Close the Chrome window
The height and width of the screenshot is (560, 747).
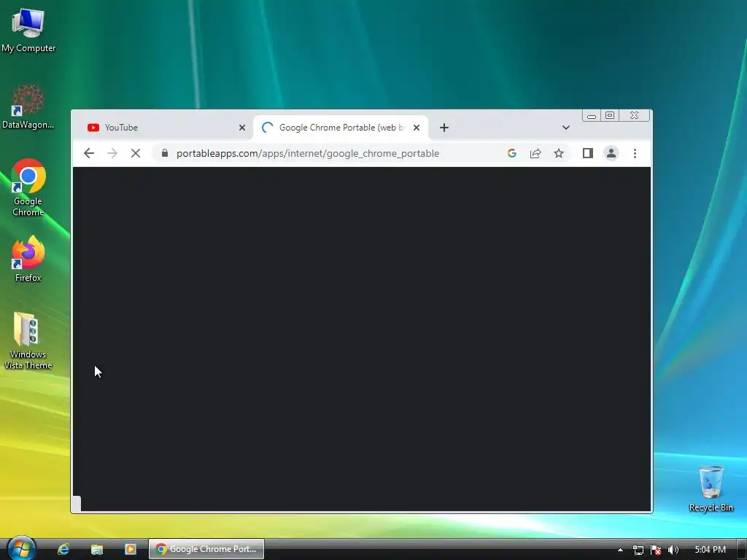pos(634,115)
